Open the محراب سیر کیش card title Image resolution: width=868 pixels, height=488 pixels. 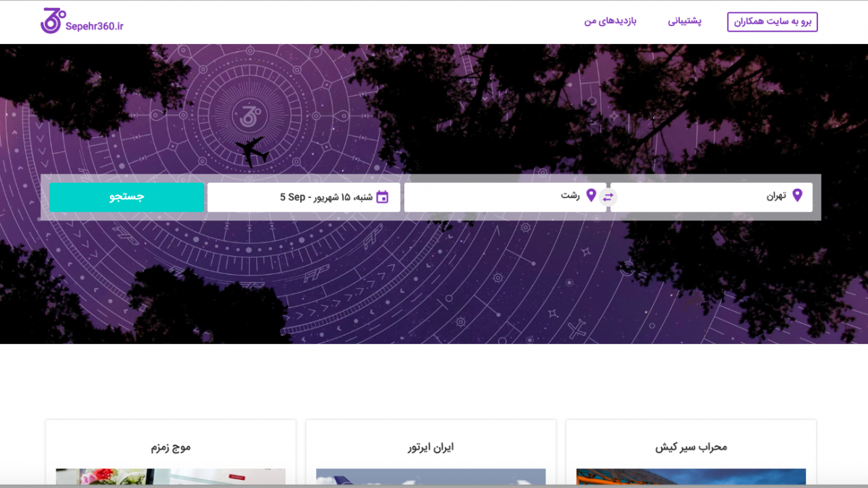tap(691, 448)
